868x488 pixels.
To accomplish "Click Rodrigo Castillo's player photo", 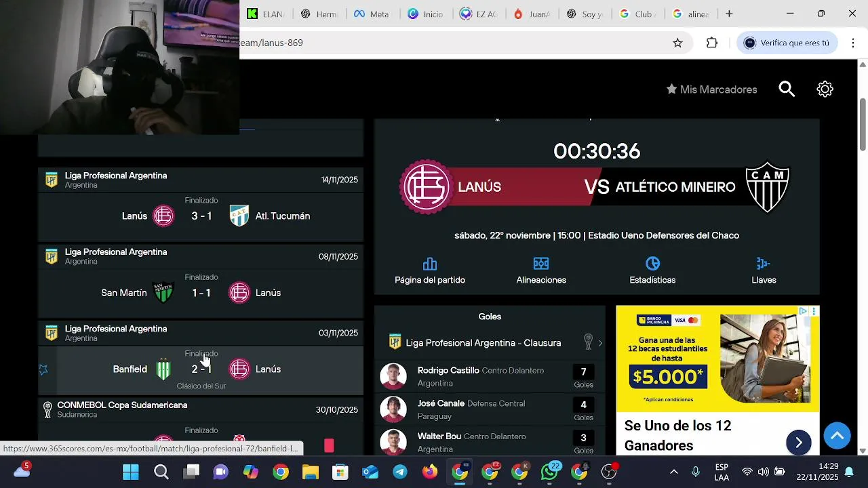I will (393, 376).
